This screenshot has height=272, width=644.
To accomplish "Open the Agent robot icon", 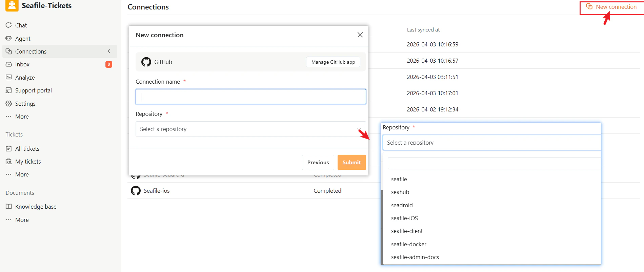I will pos(9,38).
